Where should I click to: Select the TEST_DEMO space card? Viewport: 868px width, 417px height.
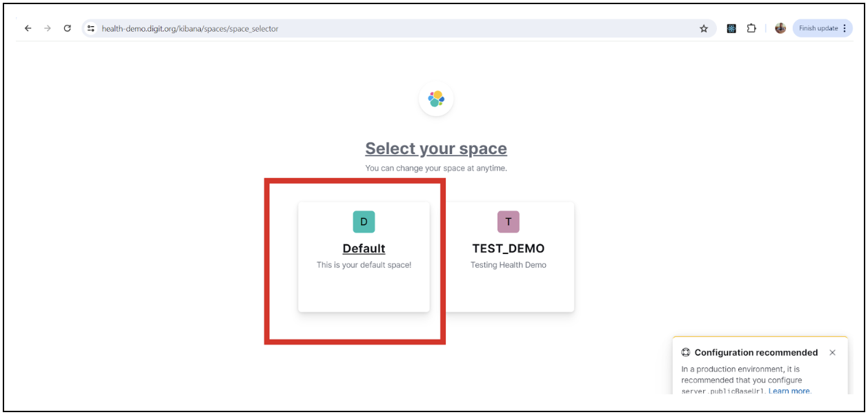[509, 256]
